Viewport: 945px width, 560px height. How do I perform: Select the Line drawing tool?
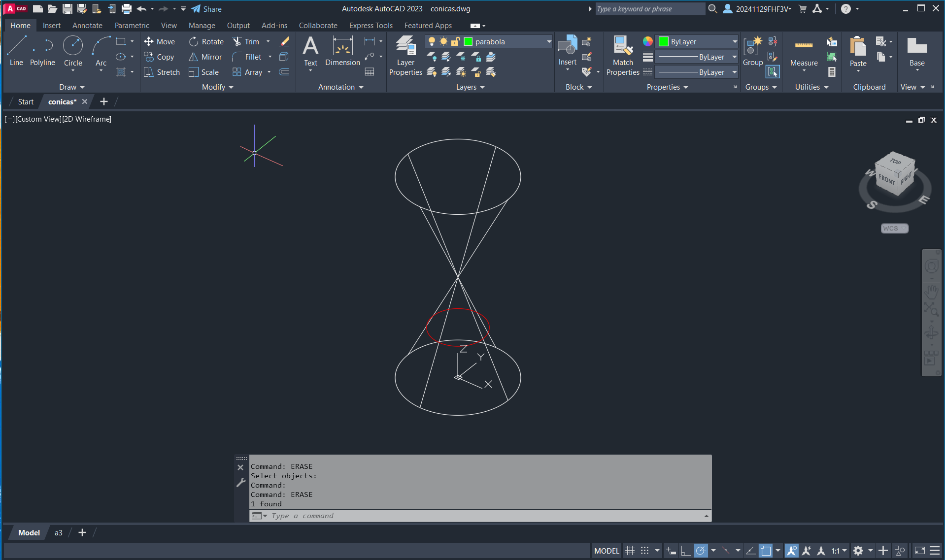pyautogui.click(x=16, y=51)
